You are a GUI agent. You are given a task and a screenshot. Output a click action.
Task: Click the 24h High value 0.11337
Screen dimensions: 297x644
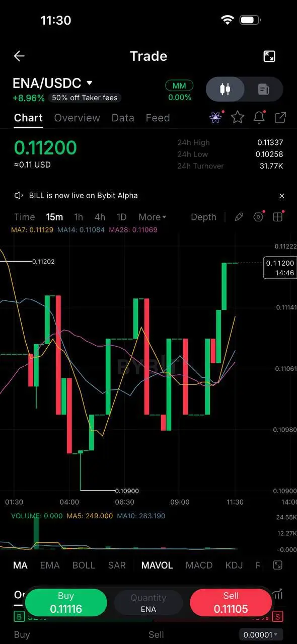tap(270, 142)
